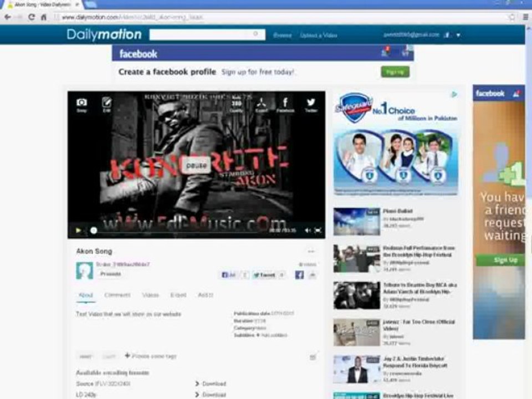This screenshot has width=532, height=399.
Task: Click the Dailymotion search field
Action: coord(207,34)
